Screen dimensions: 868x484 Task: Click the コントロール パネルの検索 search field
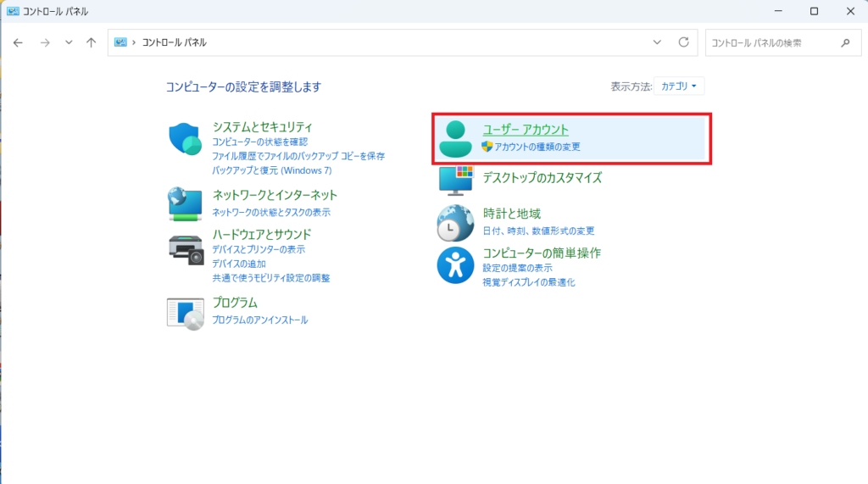[771, 42]
